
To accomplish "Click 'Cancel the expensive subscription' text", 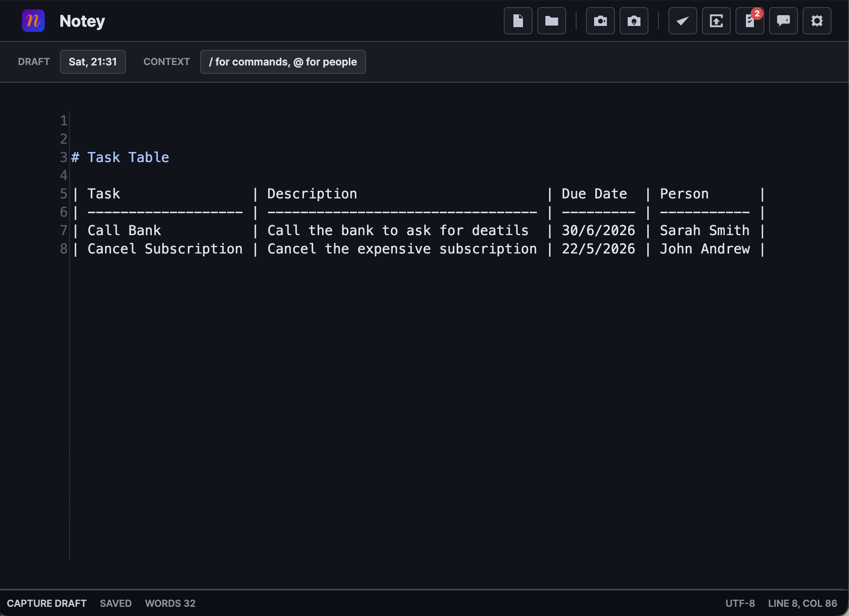I will [x=402, y=249].
